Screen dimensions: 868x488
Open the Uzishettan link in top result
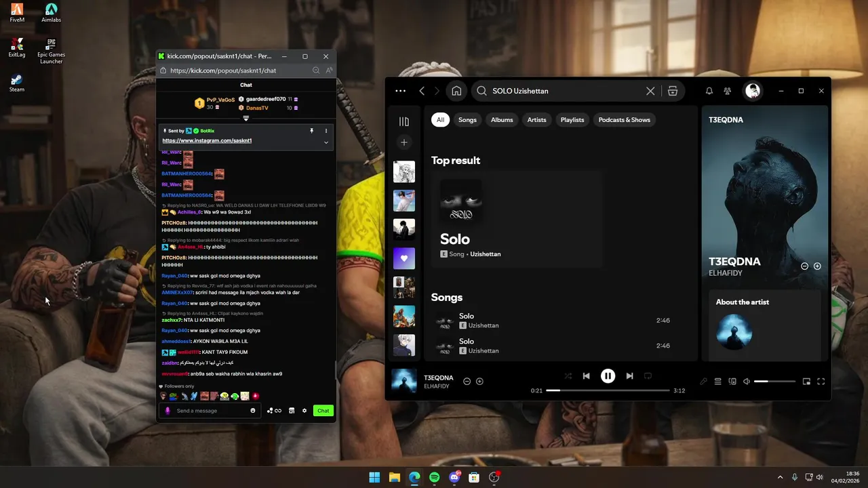pyautogui.click(x=486, y=254)
